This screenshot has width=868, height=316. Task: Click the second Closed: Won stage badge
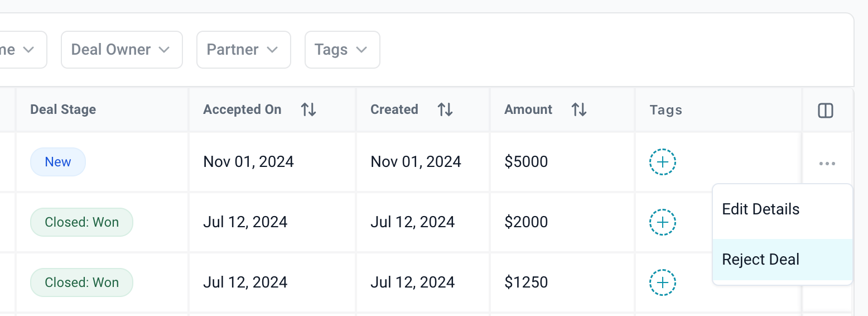click(x=81, y=283)
